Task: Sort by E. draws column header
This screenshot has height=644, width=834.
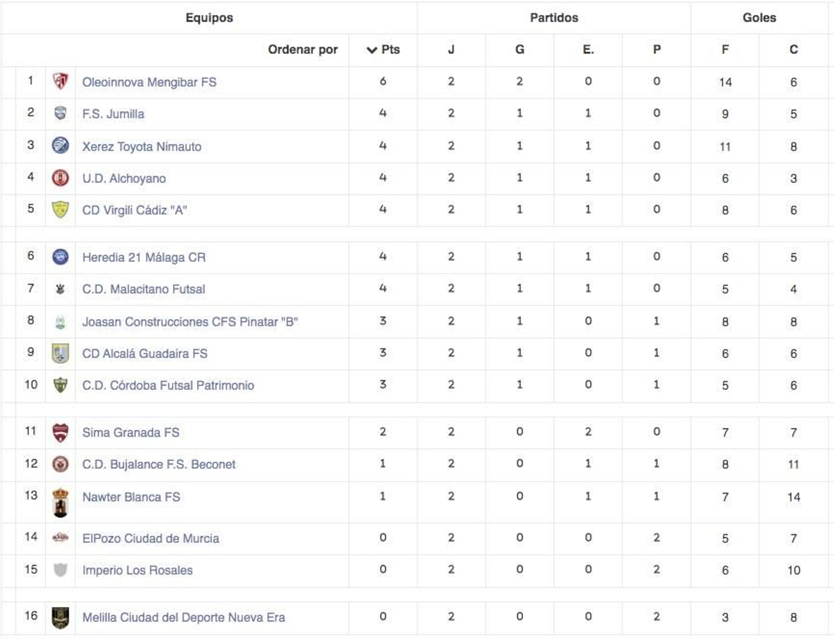Action: (588, 49)
